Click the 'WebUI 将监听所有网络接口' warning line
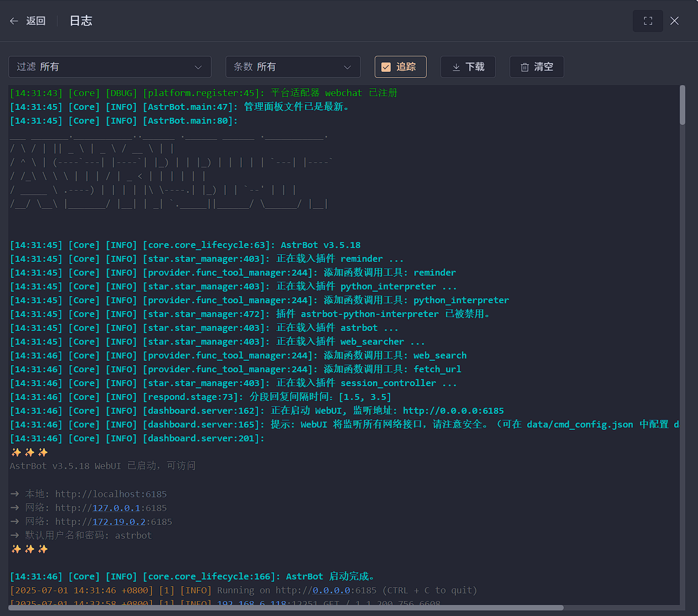This screenshot has width=698, height=616. (345, 425)
